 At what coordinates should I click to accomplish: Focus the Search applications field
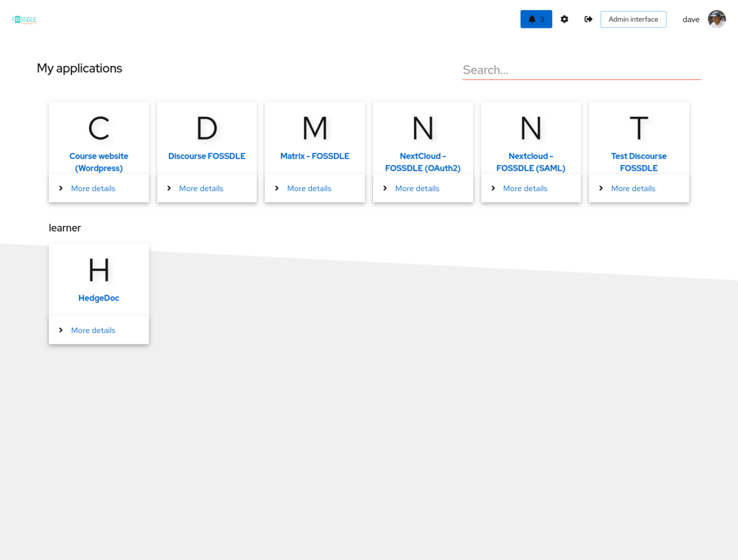tap(581, 70)
